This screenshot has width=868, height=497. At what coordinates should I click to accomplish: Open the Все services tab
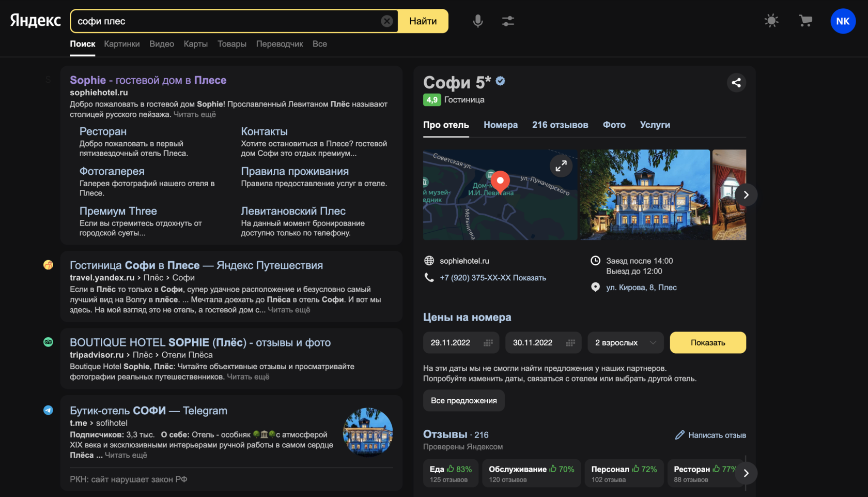(x=320, y=44)
